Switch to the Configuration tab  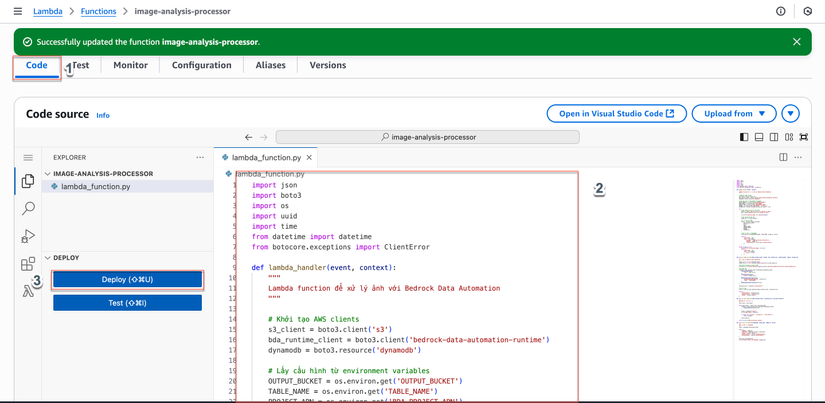pyautogui.click(x=201, y=65)
